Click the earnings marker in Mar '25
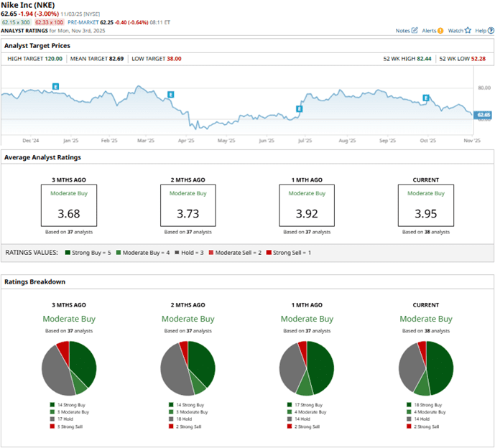The image size is (495, 448). 170,95
